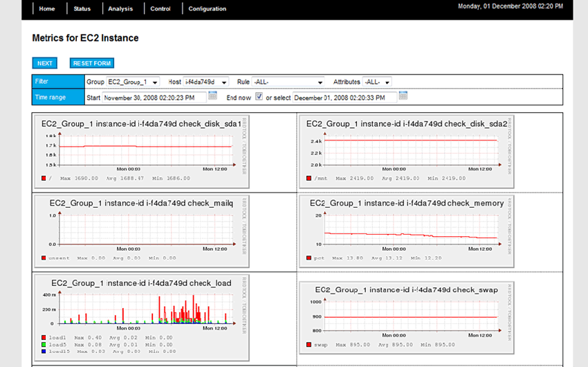Click the 'Max 0.40' load1 value
The width and height of the screenshot is (588, 367).
(88, 338)
